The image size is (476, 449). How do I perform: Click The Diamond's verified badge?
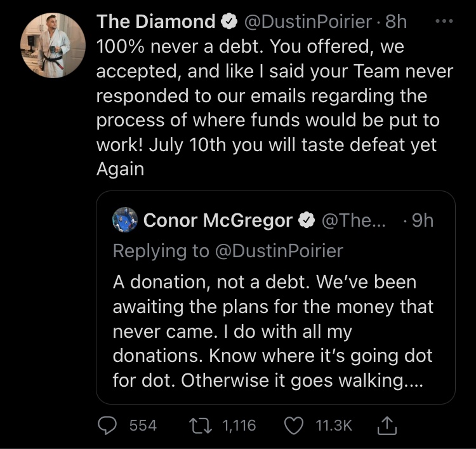tap(229, 22)
